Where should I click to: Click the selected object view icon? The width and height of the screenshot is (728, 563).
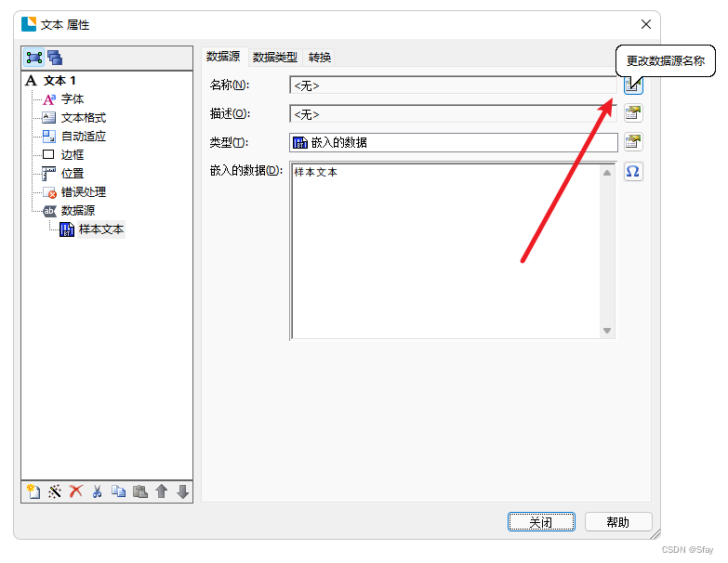[34, 58]
